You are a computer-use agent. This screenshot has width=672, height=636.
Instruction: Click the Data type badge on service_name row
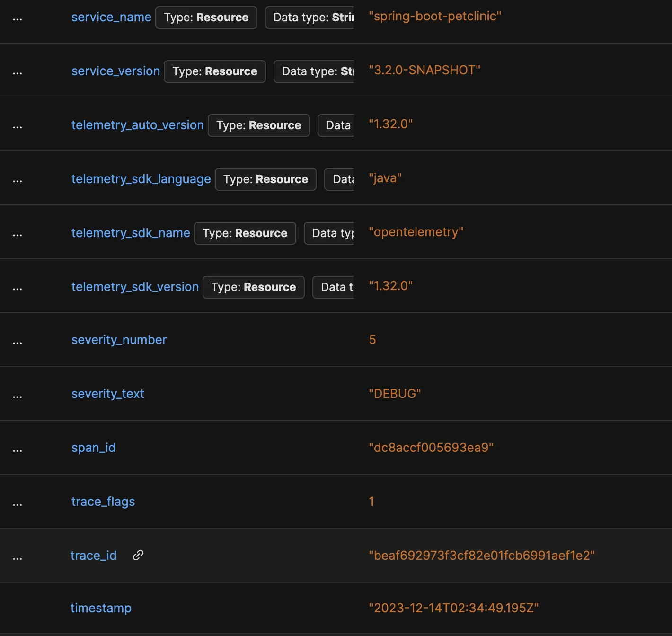310,18
